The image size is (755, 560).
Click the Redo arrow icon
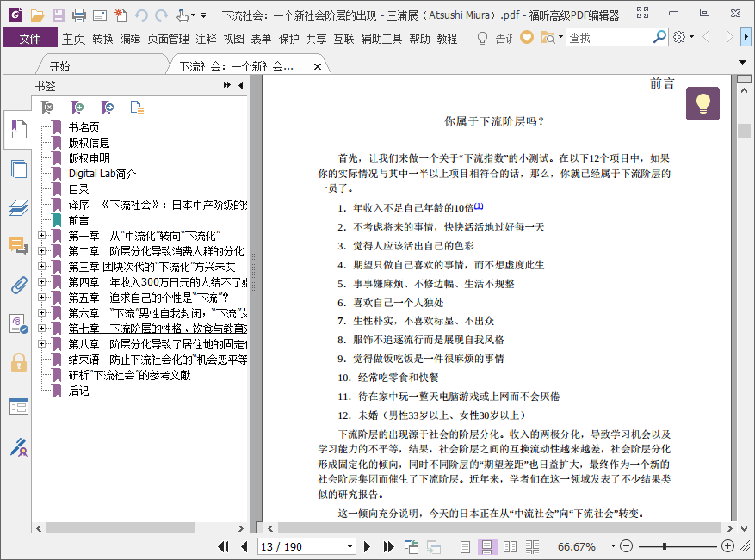click(x=162, y=15)
